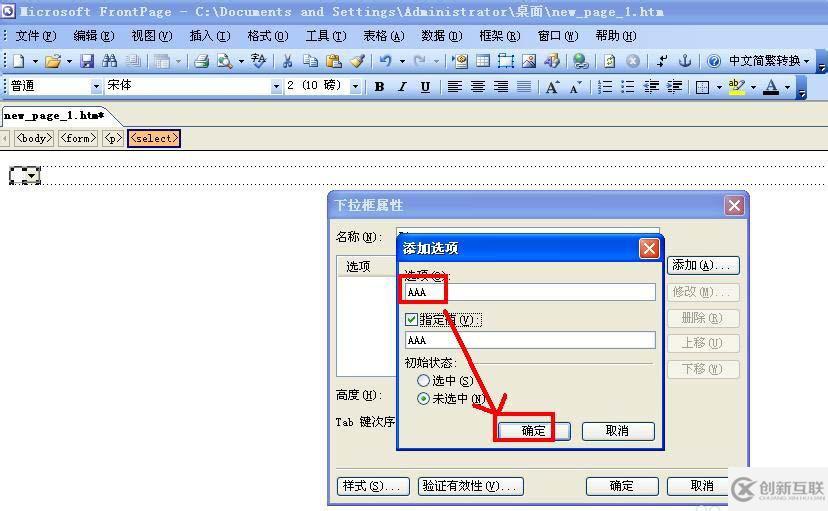This screenshot has width=828, height=511.
Task: Open the 编辑 menu
Action: point(93,36)
